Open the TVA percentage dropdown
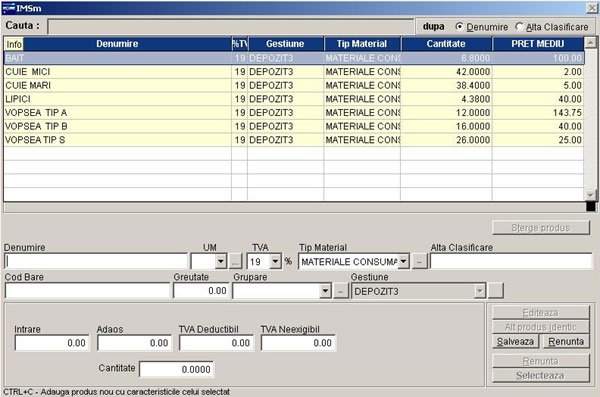 (275, 262)
